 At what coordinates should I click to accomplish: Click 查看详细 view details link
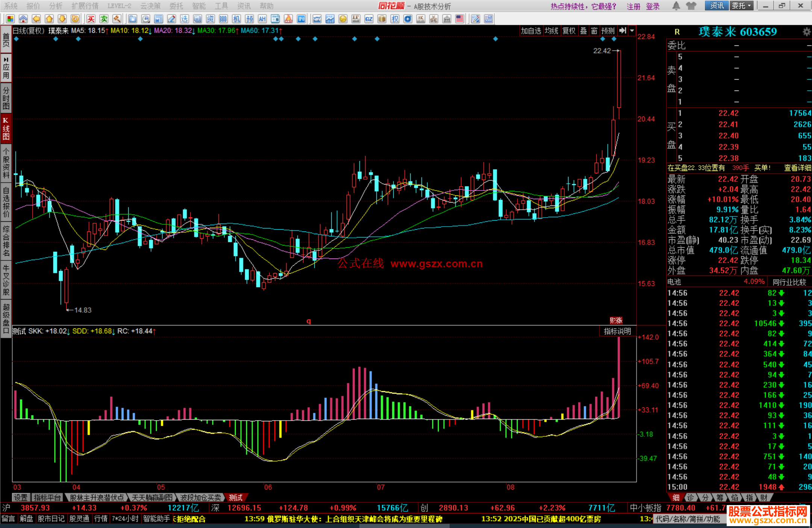click(x=797, y=168)
